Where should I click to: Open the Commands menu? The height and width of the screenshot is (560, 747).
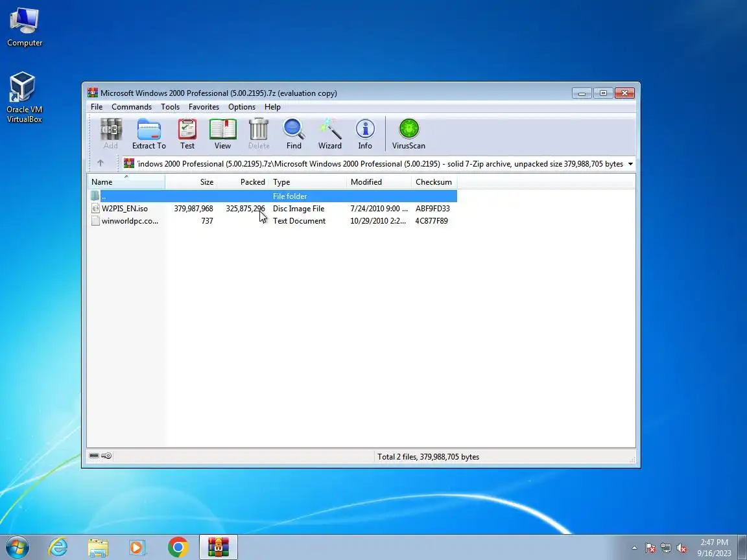coord(132,107)
